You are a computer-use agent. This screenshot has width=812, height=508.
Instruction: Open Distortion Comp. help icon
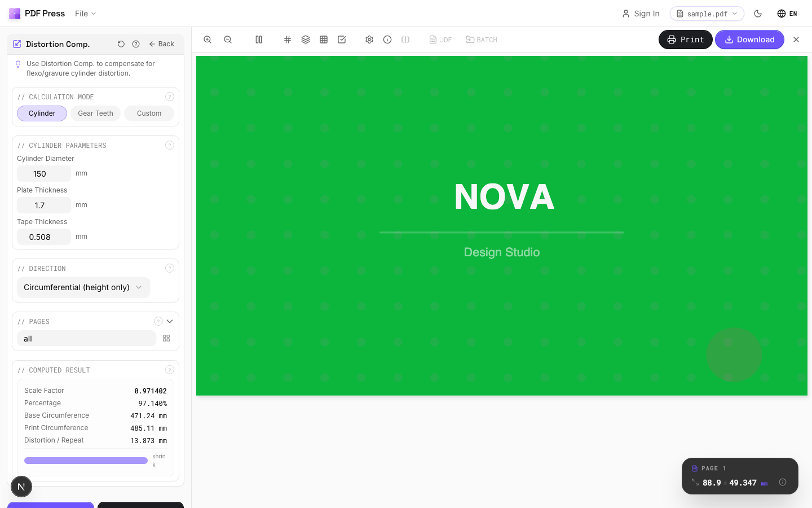(136, 44)
